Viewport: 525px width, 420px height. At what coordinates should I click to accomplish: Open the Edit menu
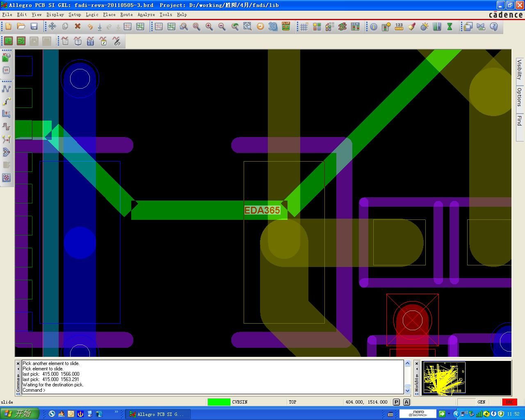[x=22, y=14]
